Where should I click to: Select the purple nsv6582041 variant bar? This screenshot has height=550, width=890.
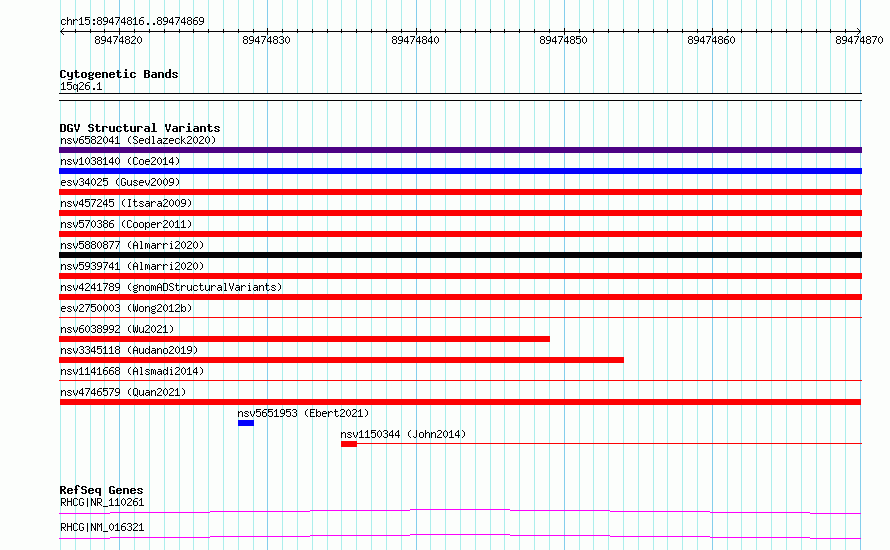point(460,150)
